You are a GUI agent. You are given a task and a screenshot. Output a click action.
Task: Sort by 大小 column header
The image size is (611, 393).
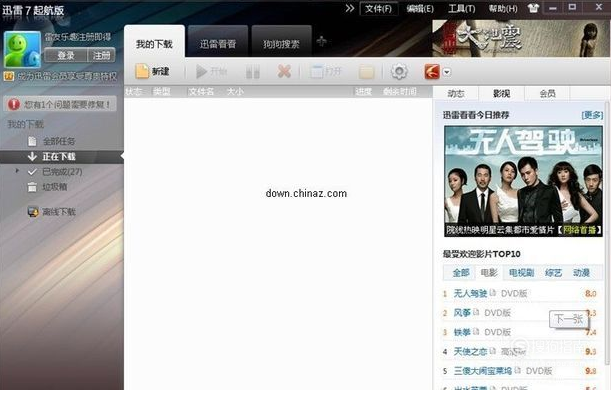[235, 92]
